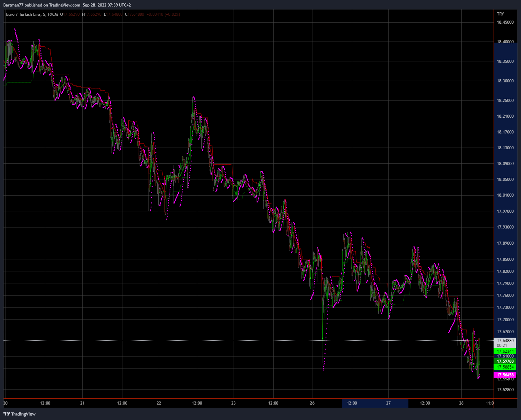Click the 12:00 label between dates 27 and 28
The height and width of the screenshot is (420, 521).
tap(425, 403)
